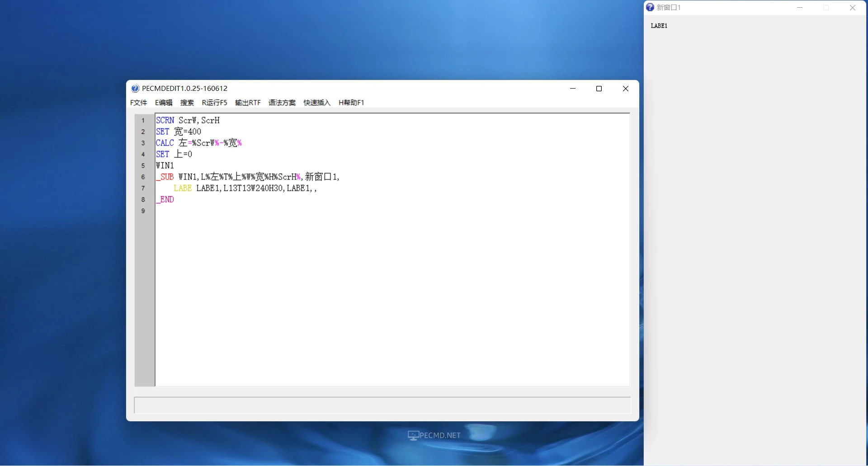Maximize the PECMDEDIT window

[x=599, y=89]
